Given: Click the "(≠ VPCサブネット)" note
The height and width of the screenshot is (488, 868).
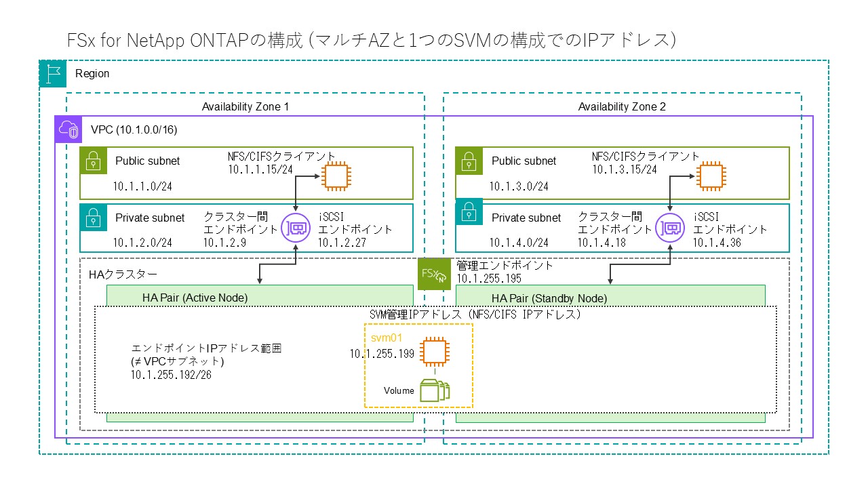Looking at the screenshot, I should coord(178,361).
